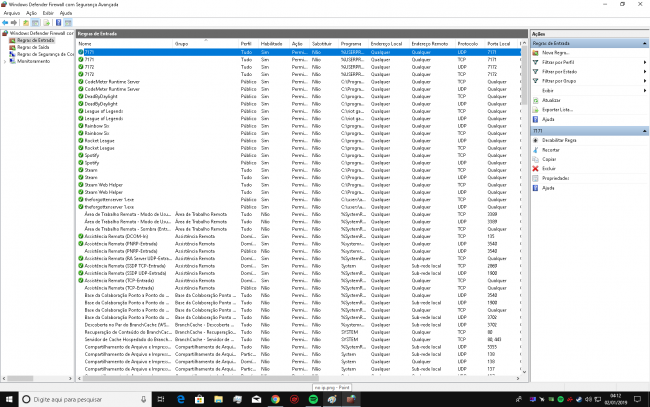
Task: Click Copiar in the 7171 actions
Action: click(549, 159)
